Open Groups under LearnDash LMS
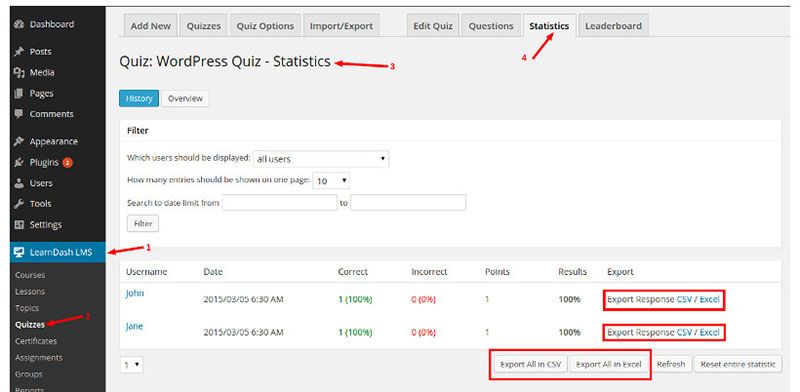This screenshot has width=800, height=392. pos(29,374)
